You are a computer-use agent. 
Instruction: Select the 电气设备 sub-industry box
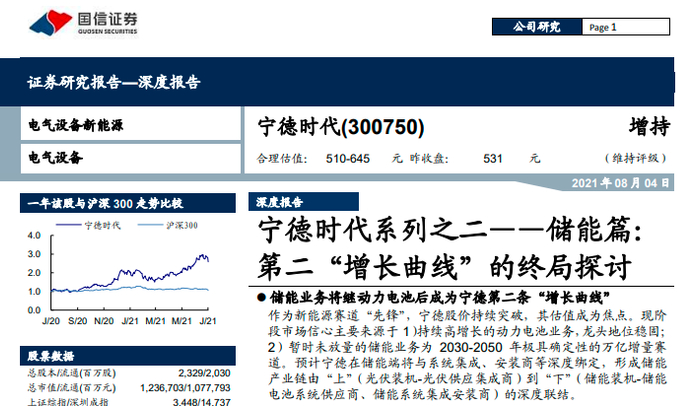(x=130, y=158)
